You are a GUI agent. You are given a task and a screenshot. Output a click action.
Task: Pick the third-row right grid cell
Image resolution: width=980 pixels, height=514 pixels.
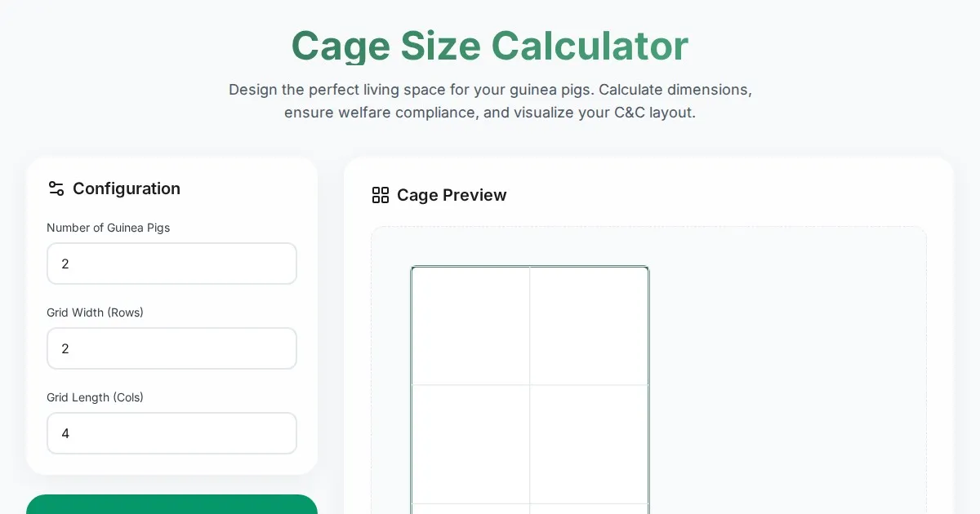point(589,509)
